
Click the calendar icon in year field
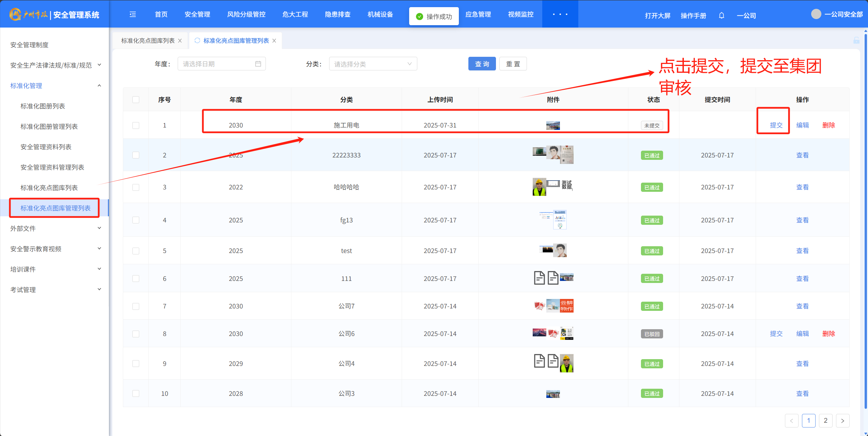point(258,64)
